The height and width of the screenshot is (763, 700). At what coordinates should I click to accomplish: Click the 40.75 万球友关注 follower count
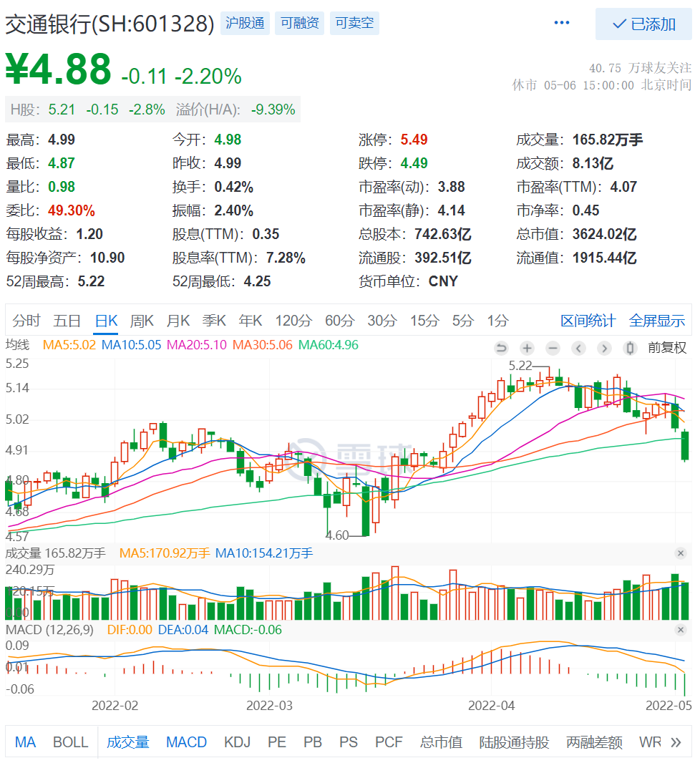pyautogui.click(x=640, y=67)
